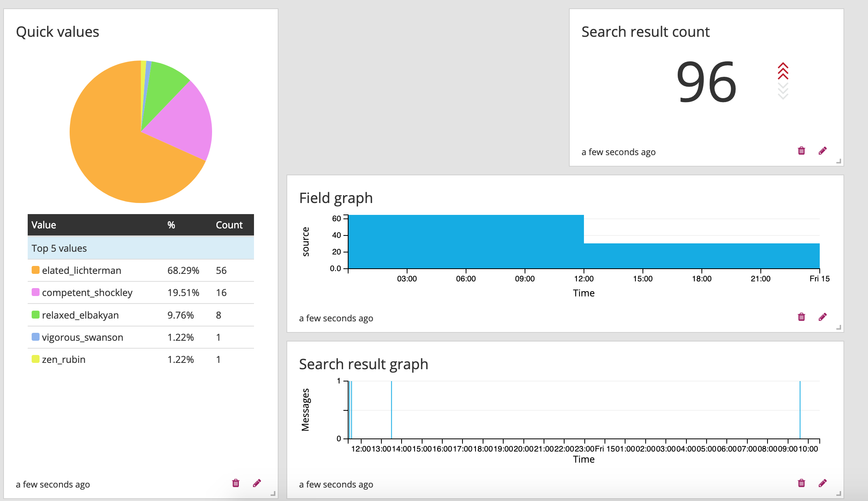Click the message spike near 09:00
This screenshot has width=868, height=501.
(x=800, y=410)
